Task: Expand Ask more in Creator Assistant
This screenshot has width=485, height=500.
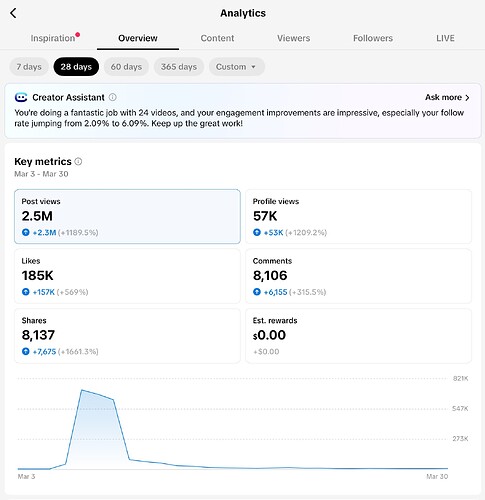Action: pos(447,97)
